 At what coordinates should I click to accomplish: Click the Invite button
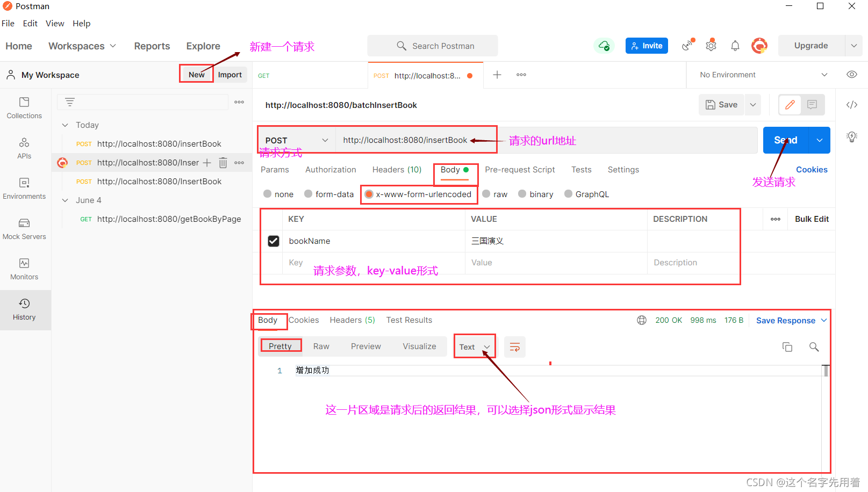(x=647, y=46)
